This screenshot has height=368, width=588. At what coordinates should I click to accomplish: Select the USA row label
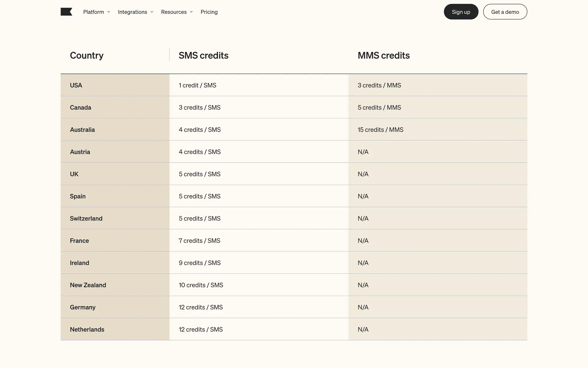pos(76,85)
